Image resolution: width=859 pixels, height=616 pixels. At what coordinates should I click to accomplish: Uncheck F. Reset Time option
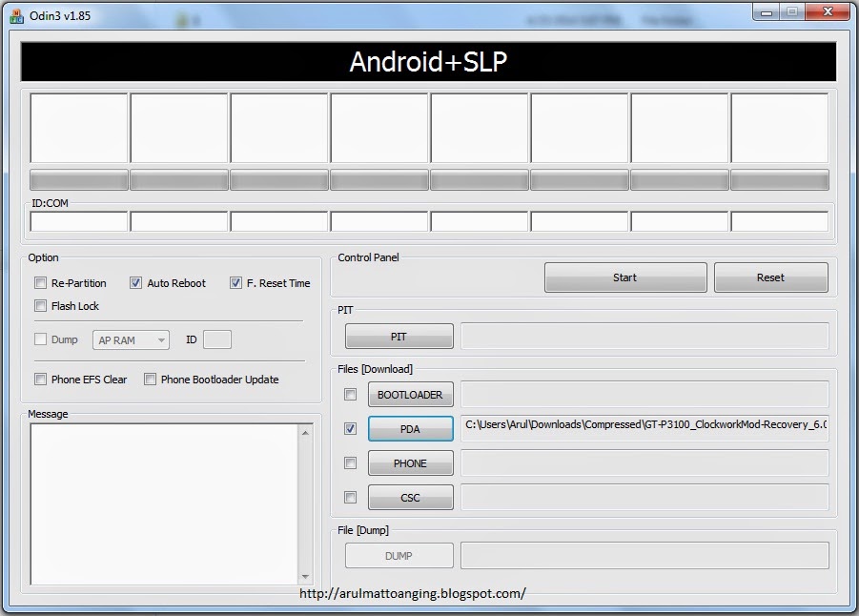pos(235,283)
